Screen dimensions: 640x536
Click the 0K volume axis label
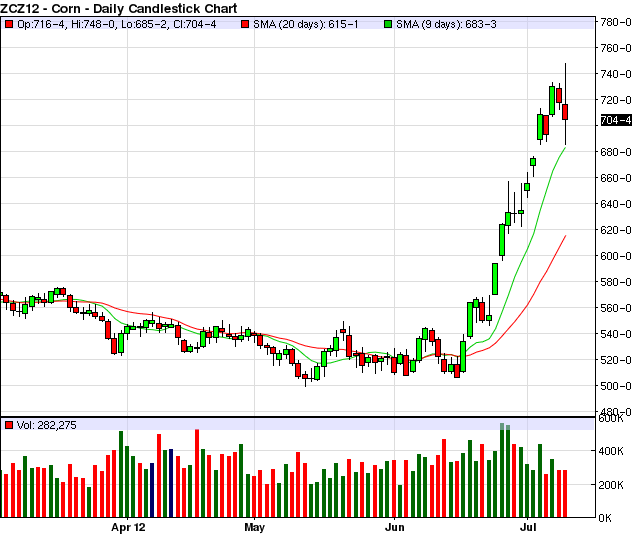[605, 518]
